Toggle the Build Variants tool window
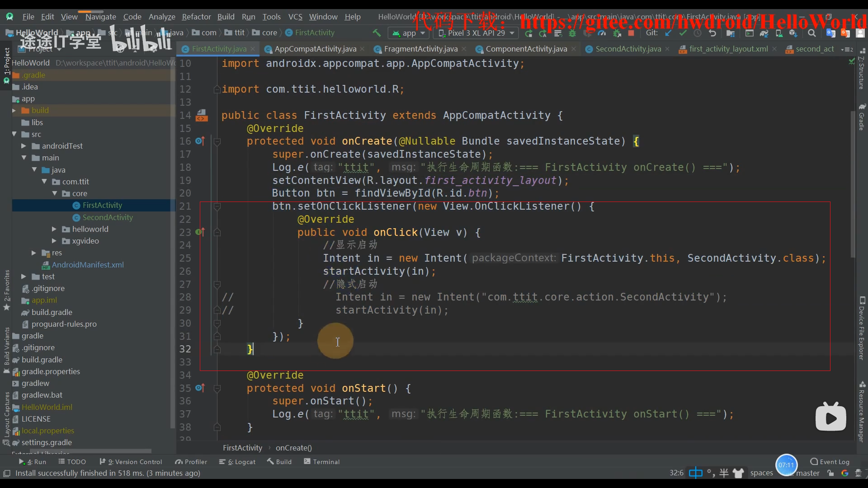Image resolution: width=868 pixels, height=488 pixels. tap(6, 350)
